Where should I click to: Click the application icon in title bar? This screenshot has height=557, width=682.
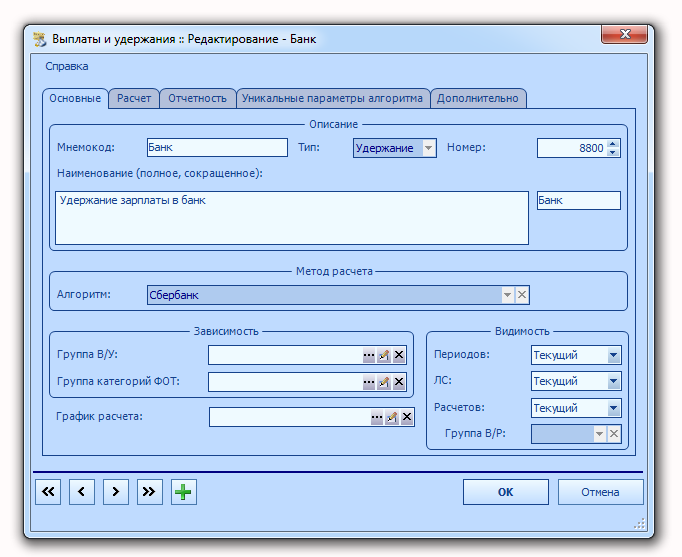point(40,39)
